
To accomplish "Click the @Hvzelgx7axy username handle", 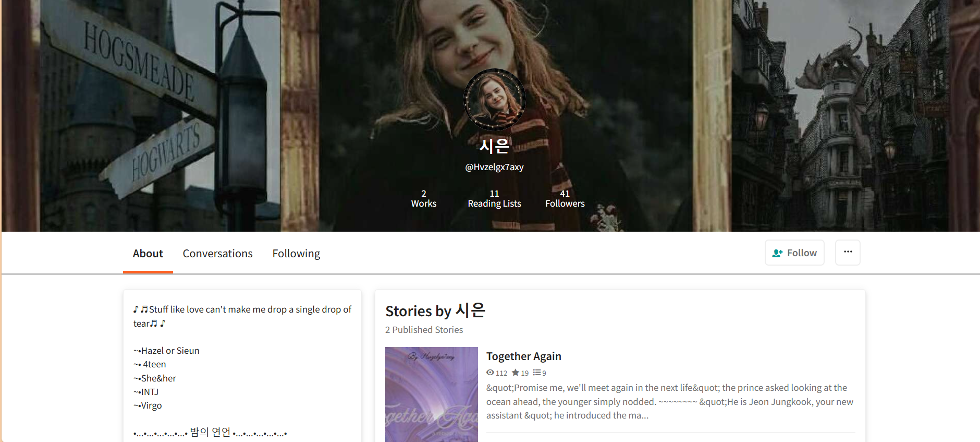I will 494,167.
